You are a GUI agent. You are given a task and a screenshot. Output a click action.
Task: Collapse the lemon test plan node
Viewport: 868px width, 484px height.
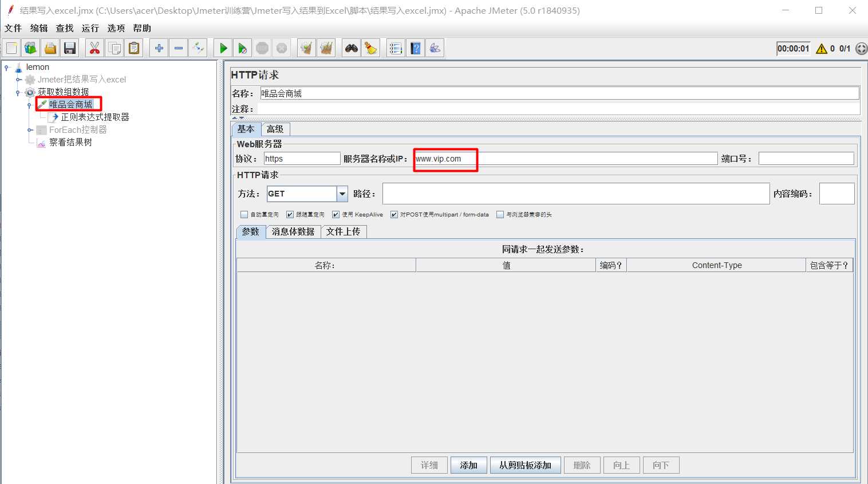pyautogui.click(x=7, y=68)
